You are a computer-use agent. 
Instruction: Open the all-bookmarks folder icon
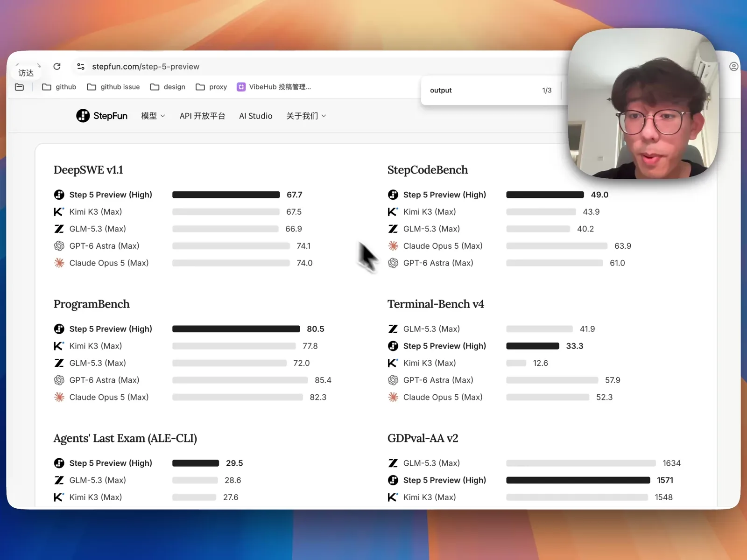[19, 87]
